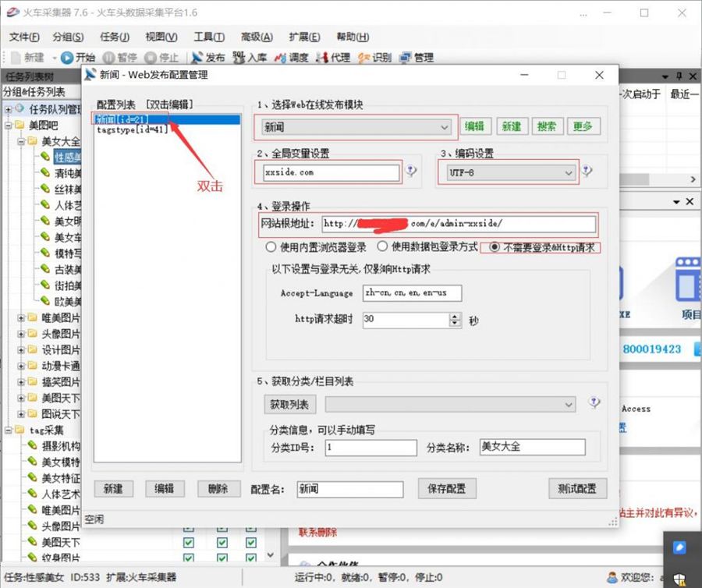Open the 调度 (Schedule) toolbar icon
The width and height of the screenshot is (702, 588).
coord(281,58)
